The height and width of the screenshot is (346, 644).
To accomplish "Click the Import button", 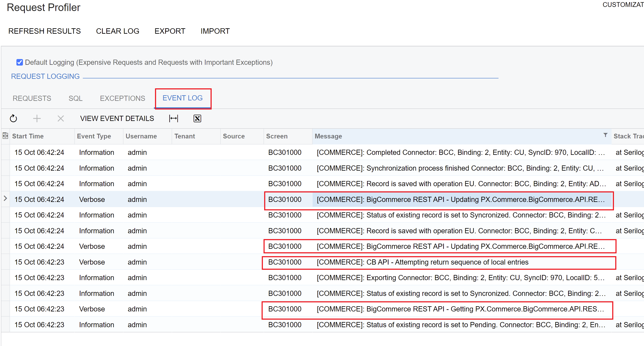I will (215, 31).
